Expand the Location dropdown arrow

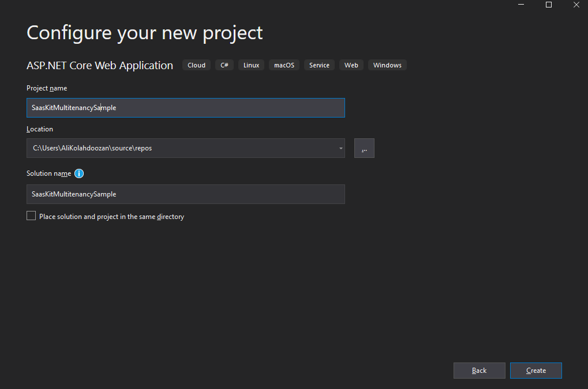(341, 148)
